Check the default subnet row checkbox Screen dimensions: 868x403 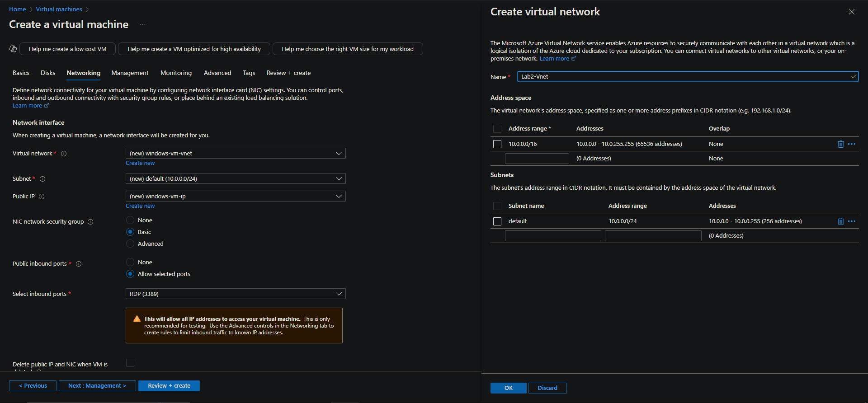point(497,221)
